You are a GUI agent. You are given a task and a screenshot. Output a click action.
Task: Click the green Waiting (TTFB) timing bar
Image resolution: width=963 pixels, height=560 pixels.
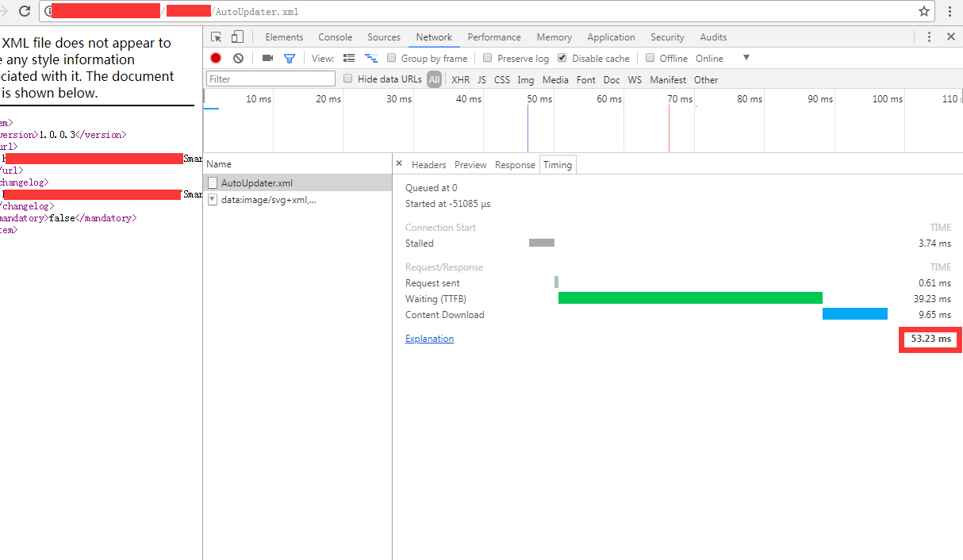tap(690, 298)
